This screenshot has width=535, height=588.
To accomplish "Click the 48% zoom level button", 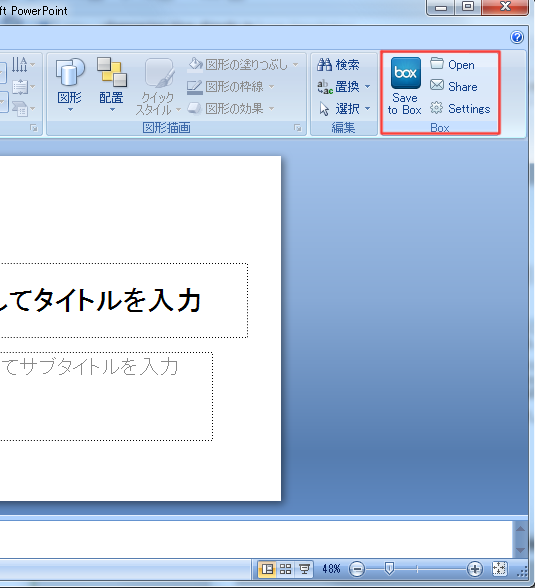I will tap(331, 569).
